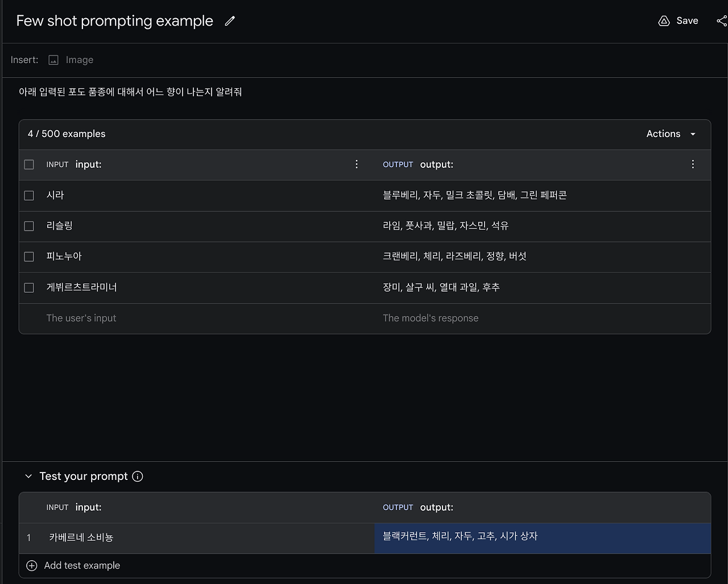Click the Save to Drive icon
728x584 pixels.
(x=664, y=21)
